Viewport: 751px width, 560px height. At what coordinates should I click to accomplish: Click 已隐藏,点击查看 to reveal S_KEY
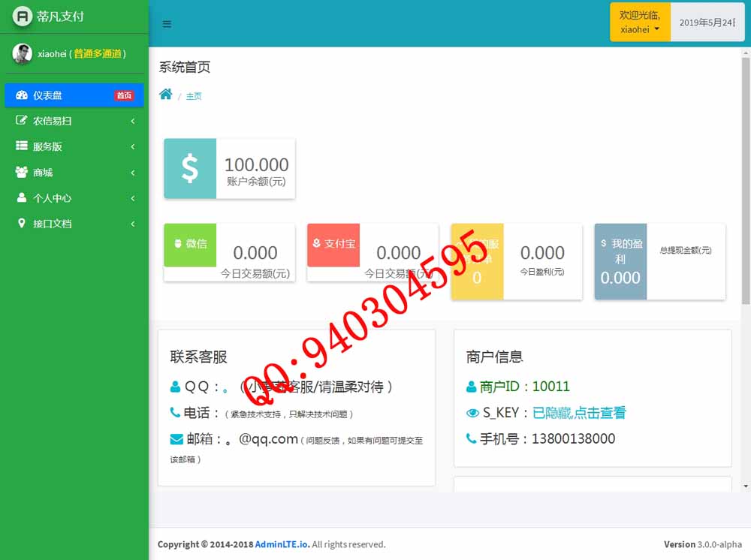(578, 413)
